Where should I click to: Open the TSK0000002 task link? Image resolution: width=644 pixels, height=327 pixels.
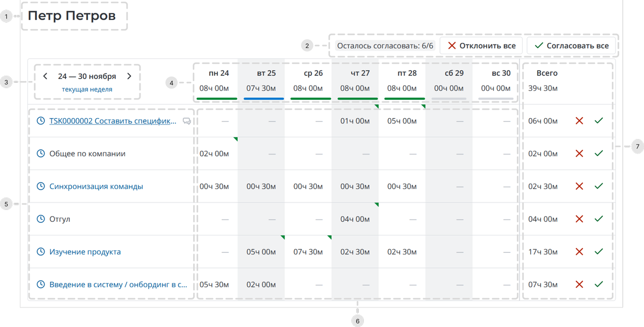tap(113, 121)
